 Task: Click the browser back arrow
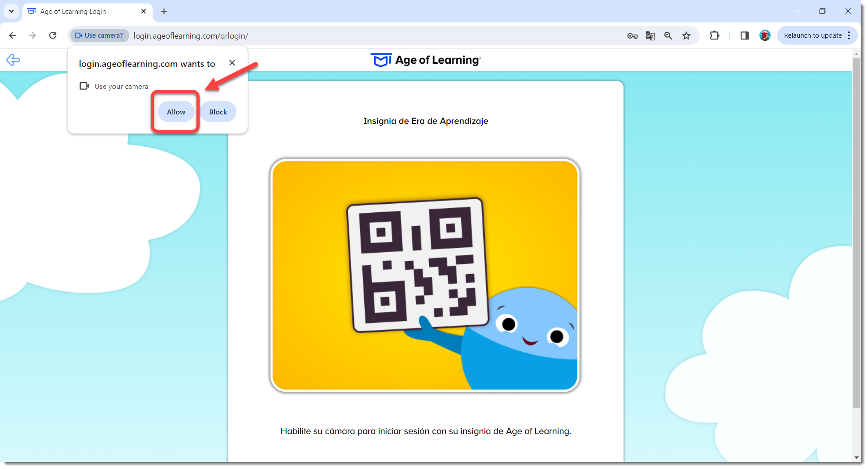point(13,35)
